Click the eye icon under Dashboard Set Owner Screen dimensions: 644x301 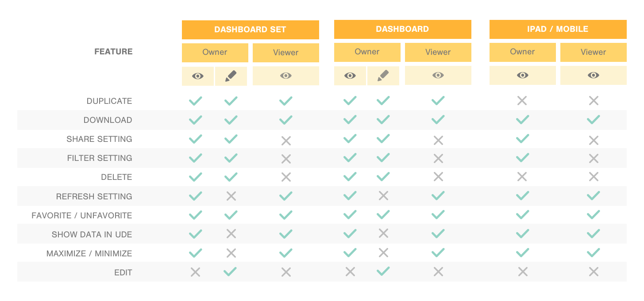pyautogui.click(x=198, y=76)
